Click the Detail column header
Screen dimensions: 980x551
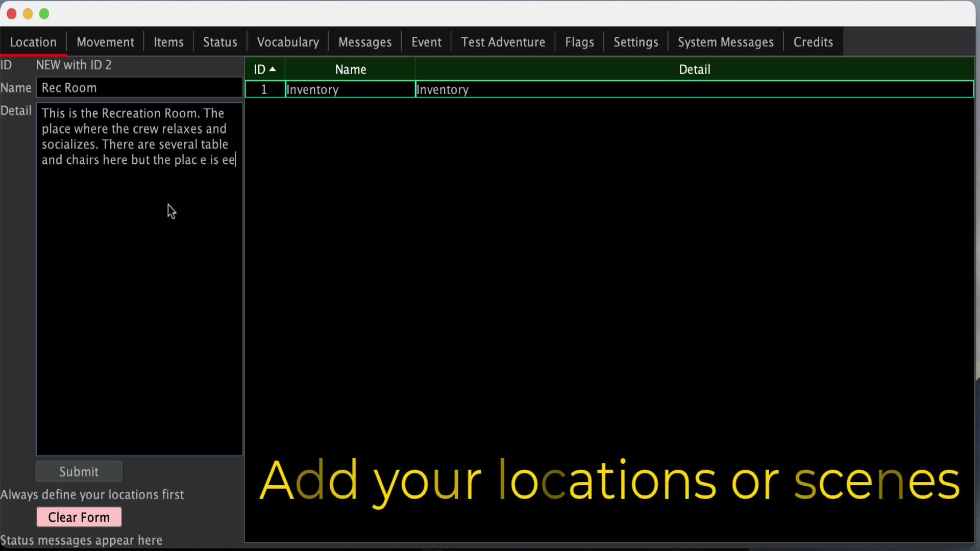coord(694,69)
